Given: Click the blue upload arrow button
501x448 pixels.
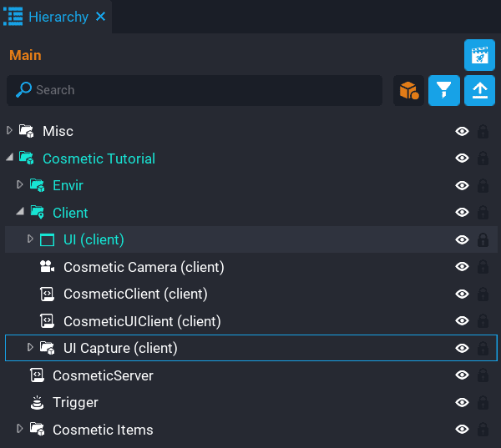Looking at the screenshot, I should [x=479, y=90].
